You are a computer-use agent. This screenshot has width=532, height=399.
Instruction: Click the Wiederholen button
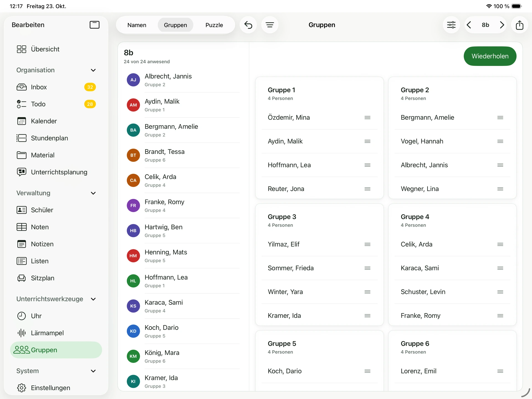coord(490,56)
